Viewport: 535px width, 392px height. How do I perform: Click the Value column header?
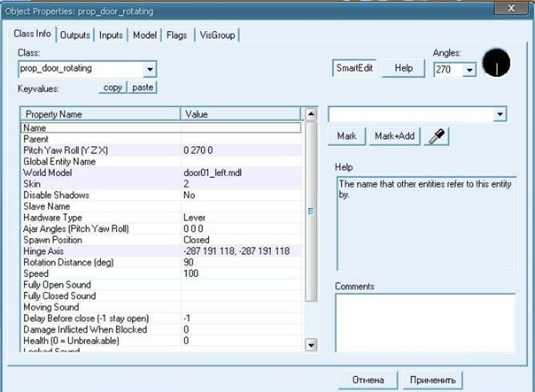[x=241, y=114]
